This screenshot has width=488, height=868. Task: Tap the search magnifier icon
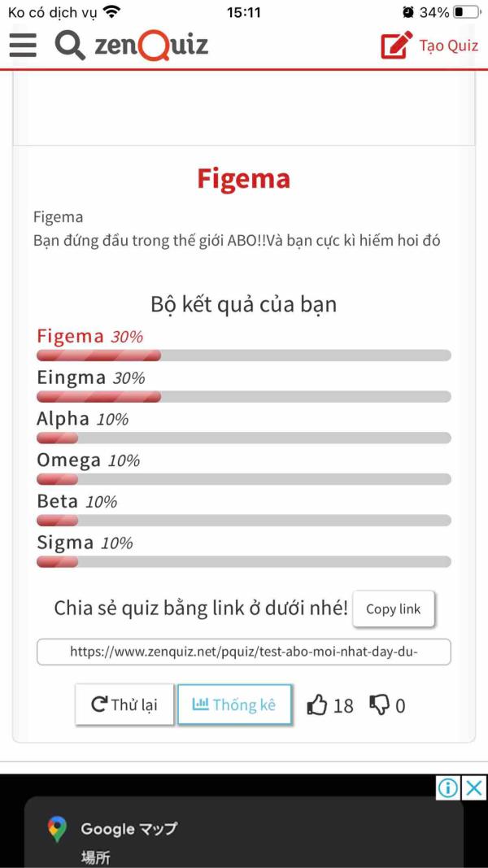coord(70,45)
